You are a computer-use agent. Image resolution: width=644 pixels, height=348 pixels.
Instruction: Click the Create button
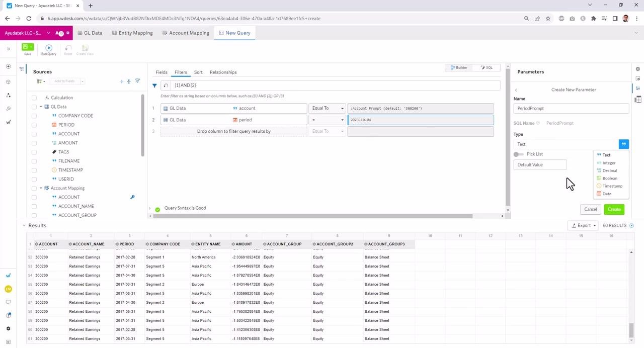[614, 210]
